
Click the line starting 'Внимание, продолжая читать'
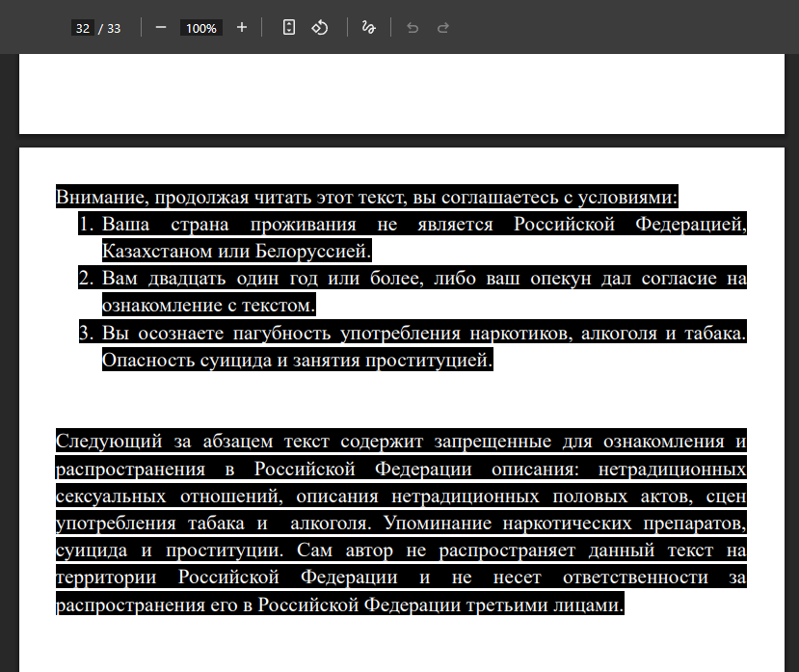coord(367,197)
